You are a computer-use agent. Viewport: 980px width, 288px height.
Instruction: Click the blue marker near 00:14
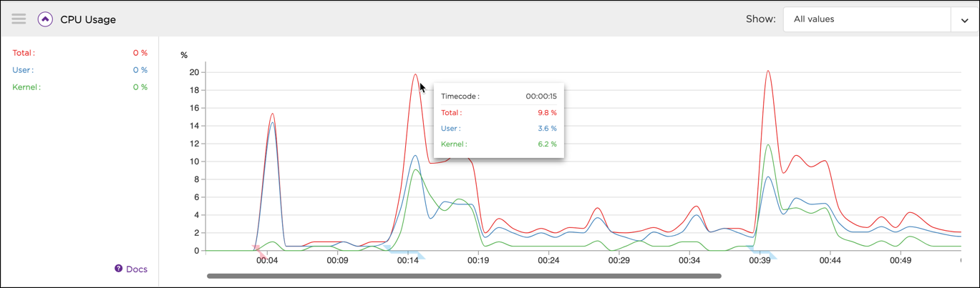(407, 252)
